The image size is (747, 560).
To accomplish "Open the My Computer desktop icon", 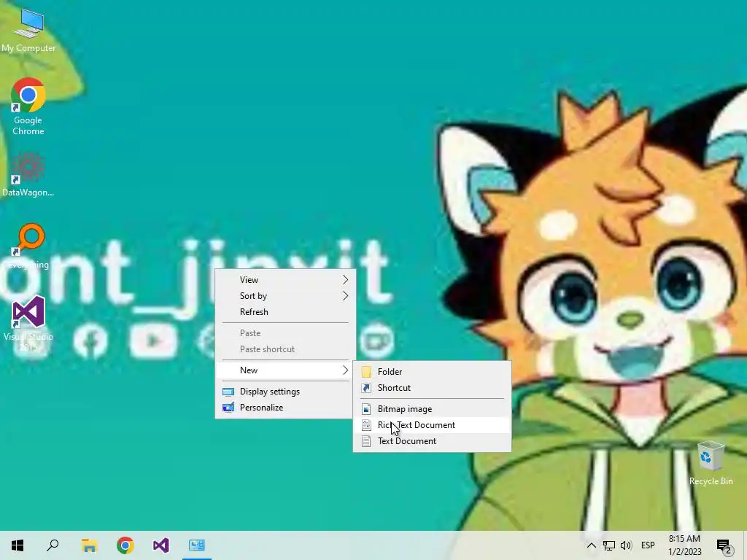I will [28, 29].
